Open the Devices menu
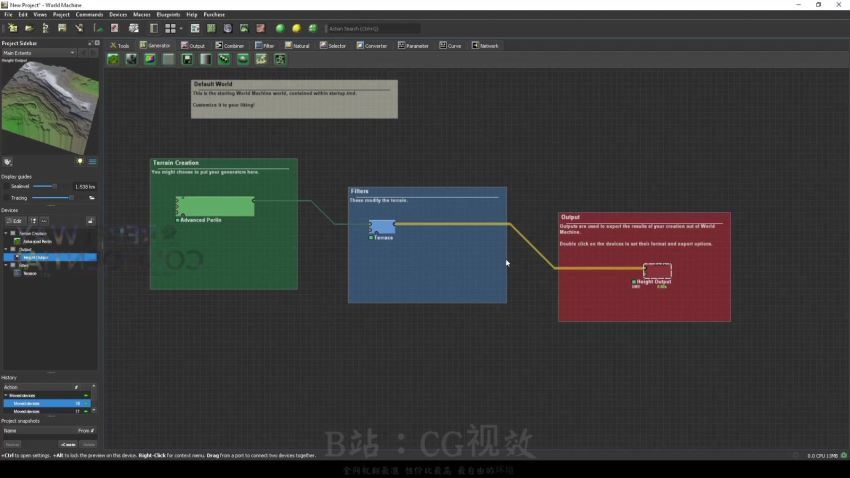The height and width of the screenshot is (478, 850). (x=118, y=15)
